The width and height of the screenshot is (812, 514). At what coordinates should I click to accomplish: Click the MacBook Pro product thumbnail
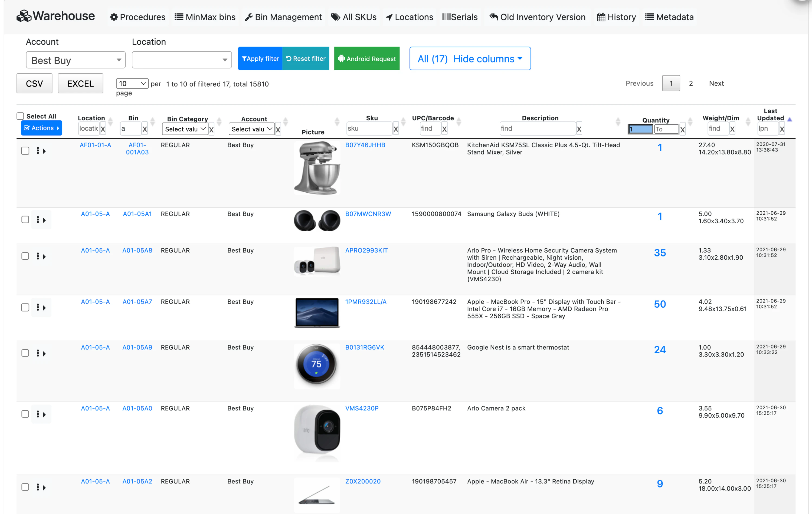(x=317, y=312)
